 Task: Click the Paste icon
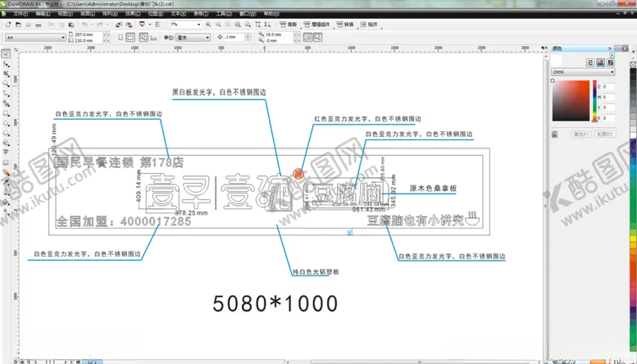(71, 25)
